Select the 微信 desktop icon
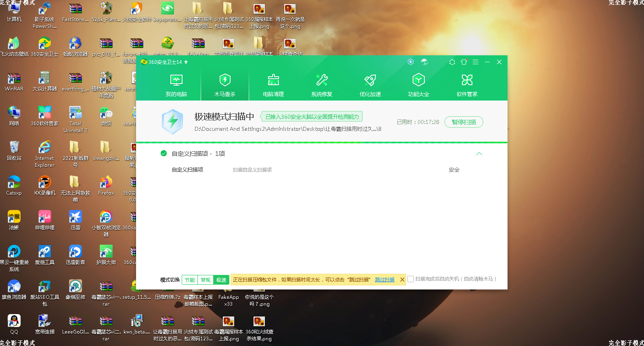 point(106,116)
